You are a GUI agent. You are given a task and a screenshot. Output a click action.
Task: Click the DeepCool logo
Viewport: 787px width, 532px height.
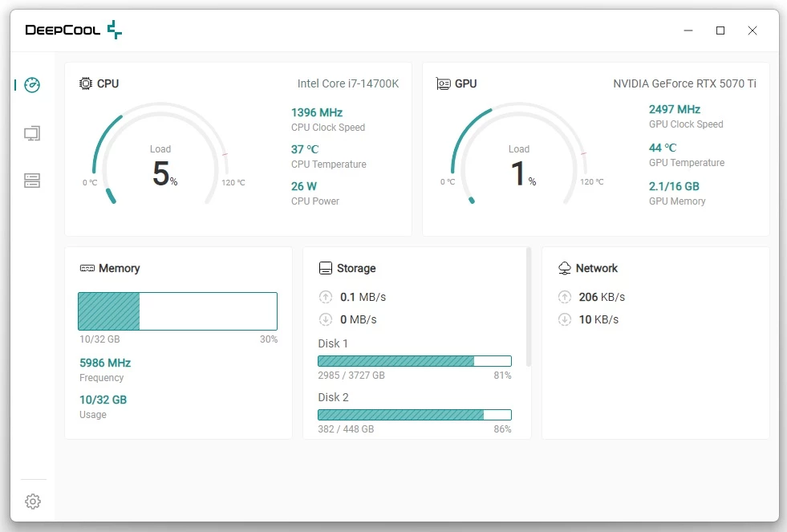tap(74, 30)
